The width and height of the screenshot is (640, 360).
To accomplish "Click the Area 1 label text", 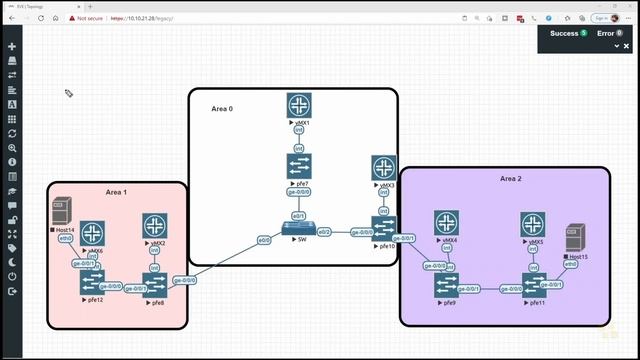I will (116, 192).
